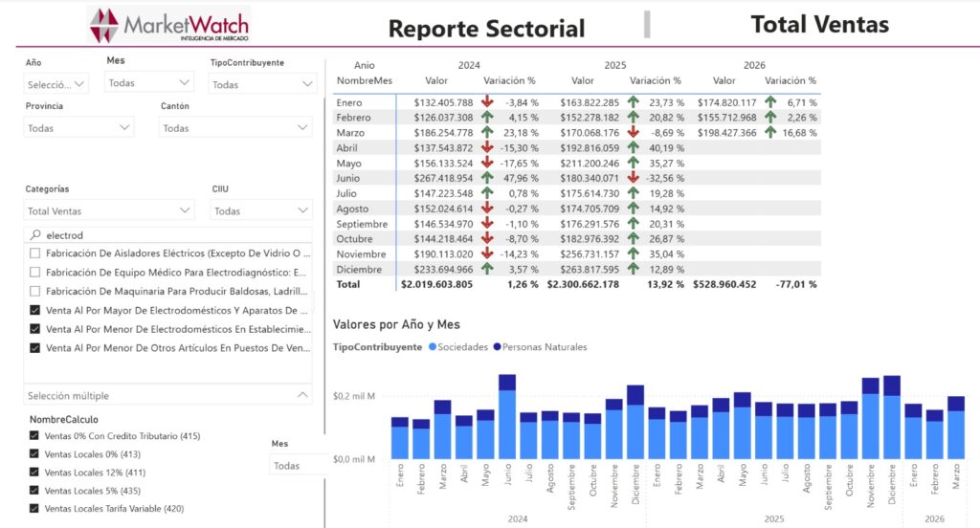The image size is (980, 528).
Task: Uncheck Ventas Locales 5% (435)
Action: click(33, 491)
